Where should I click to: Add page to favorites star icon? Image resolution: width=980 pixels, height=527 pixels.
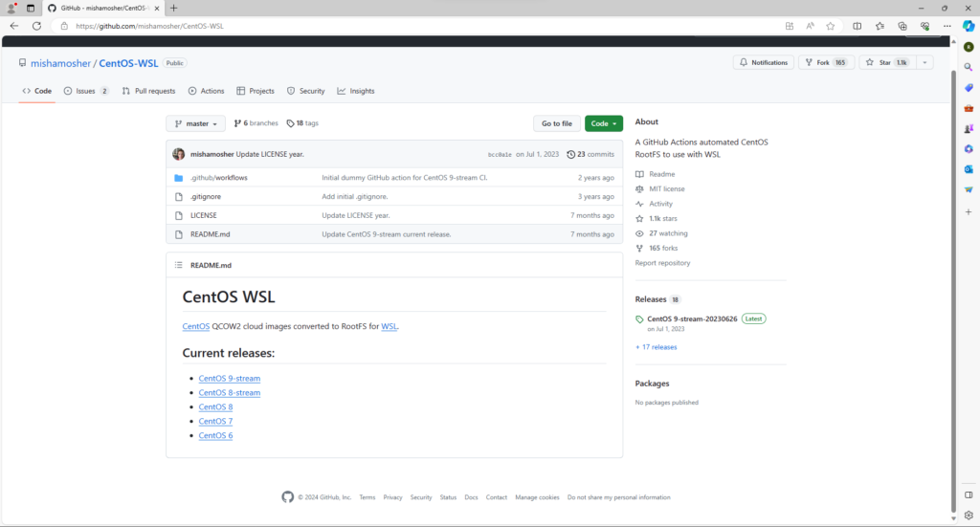click(x=830, y=26)
